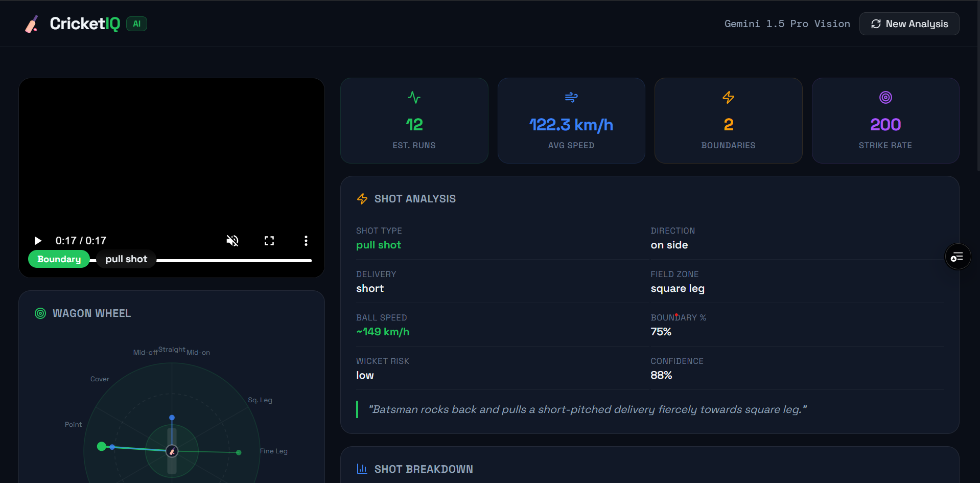Click the Shot Analysis lightning icon

(362, 199)
